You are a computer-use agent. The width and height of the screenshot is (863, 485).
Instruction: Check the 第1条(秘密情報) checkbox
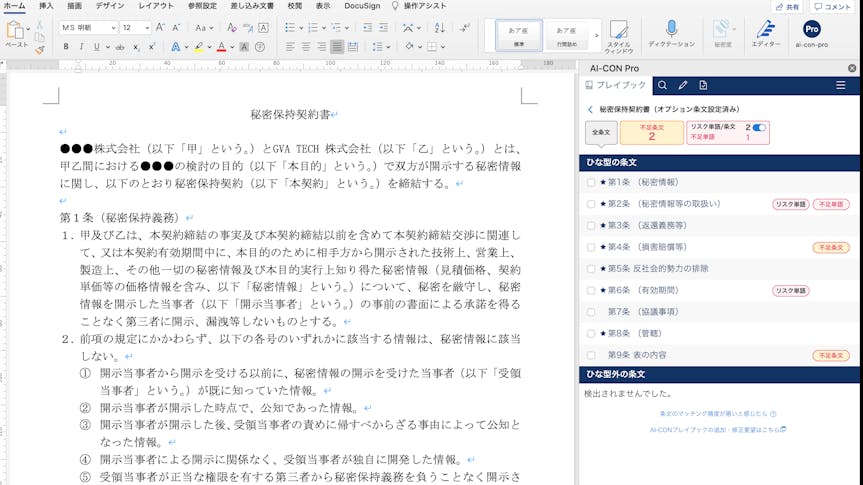coord(591,182)
